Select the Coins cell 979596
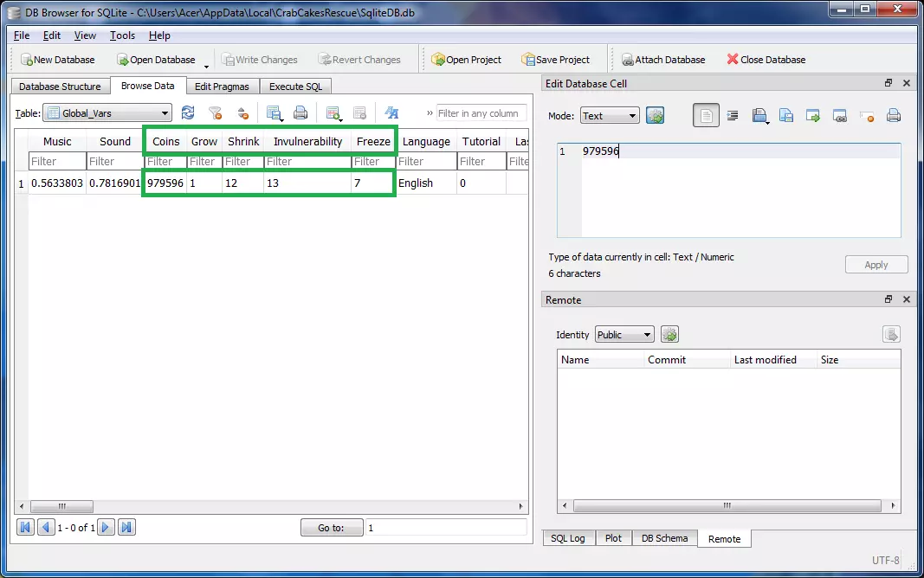Viewport: 924px width, 578px height. tap(165, 183)
